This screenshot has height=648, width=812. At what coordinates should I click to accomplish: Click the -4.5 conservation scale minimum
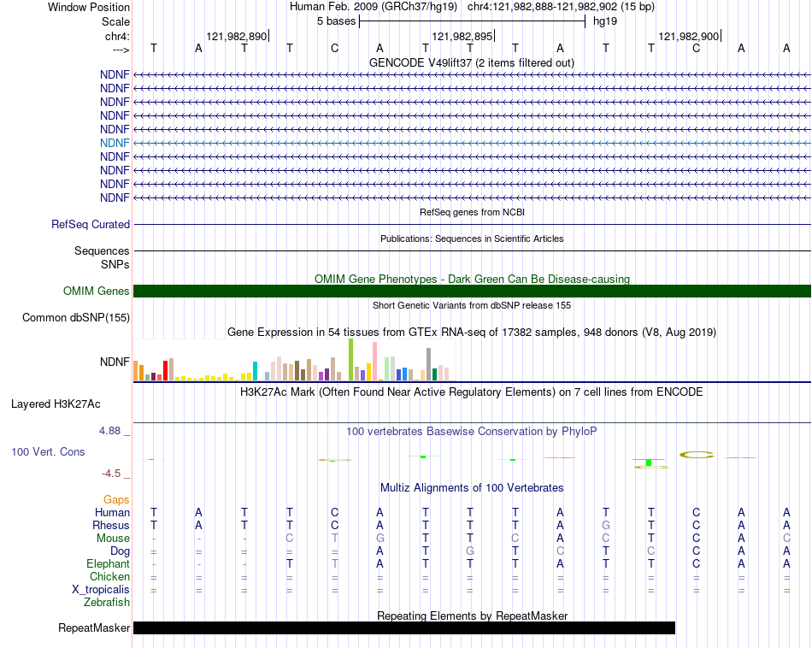coord(111,474)
